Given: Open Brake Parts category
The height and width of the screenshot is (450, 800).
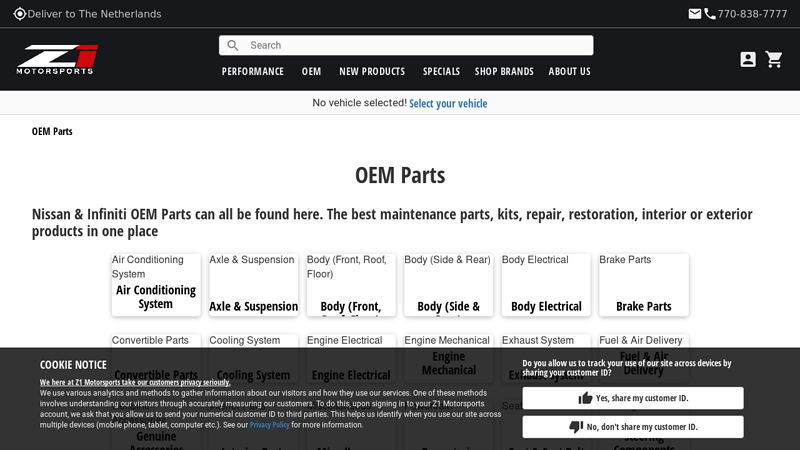Looking at the screenshot, I should point(644,285).
